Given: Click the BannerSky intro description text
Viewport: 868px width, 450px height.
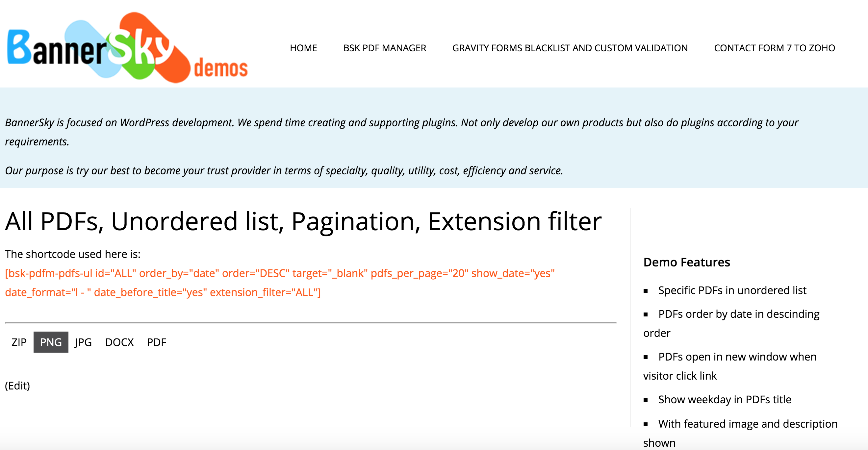Looking at the screenshot, I should pos(401,123).
